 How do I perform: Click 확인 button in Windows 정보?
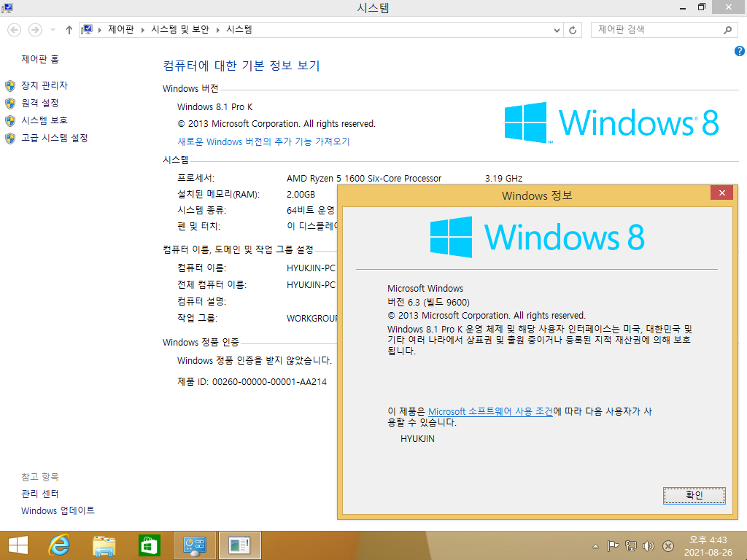694,495
